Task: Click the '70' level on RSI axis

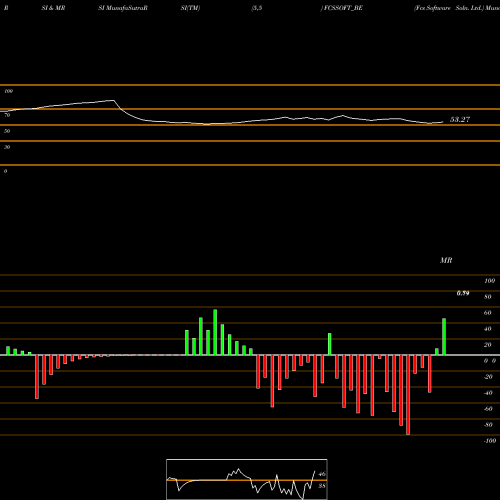Action: click(7, 115)
